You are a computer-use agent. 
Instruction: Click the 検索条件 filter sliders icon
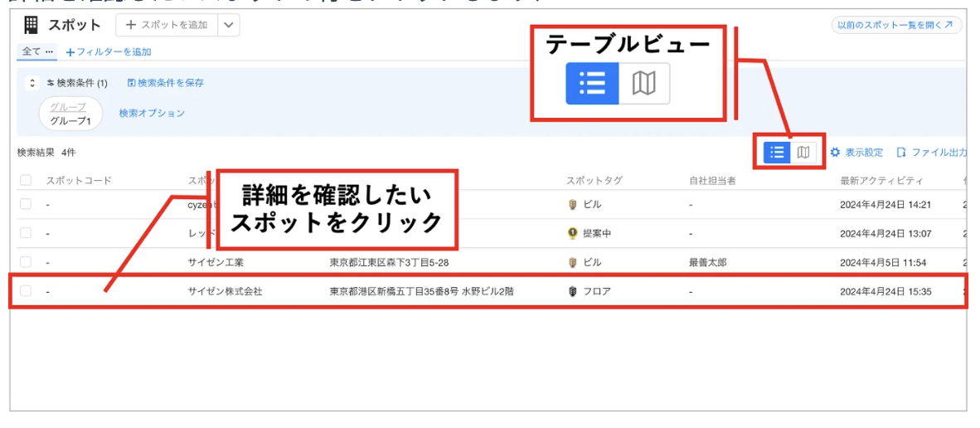point(51,83)
